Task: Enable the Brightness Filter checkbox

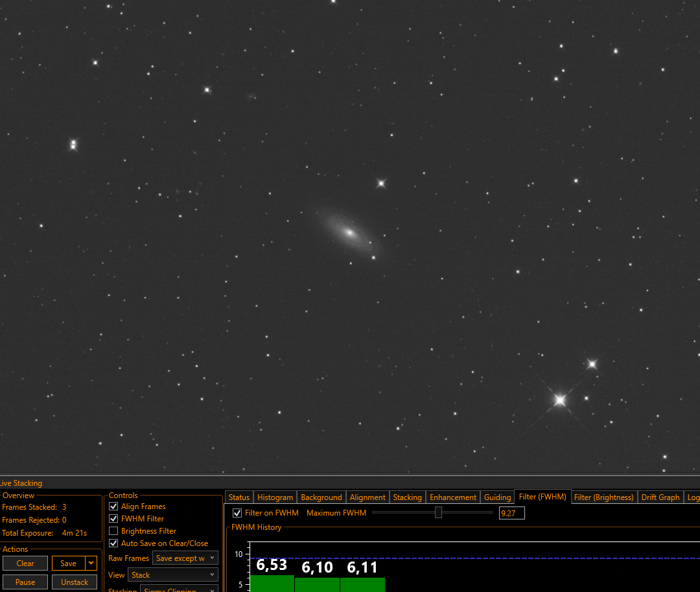Action: [x=113, y=531]
